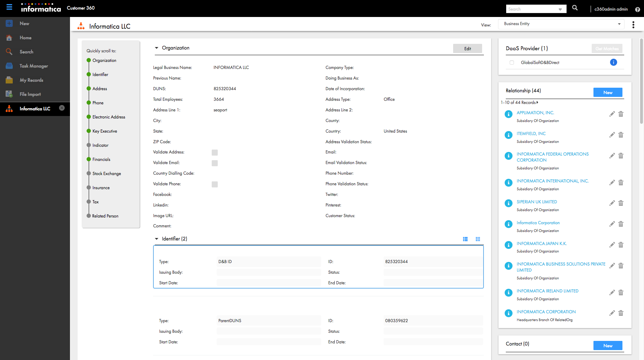Open the search scope dropdown arrow
This screenshot has width=644, height=360.
(560, 9)
